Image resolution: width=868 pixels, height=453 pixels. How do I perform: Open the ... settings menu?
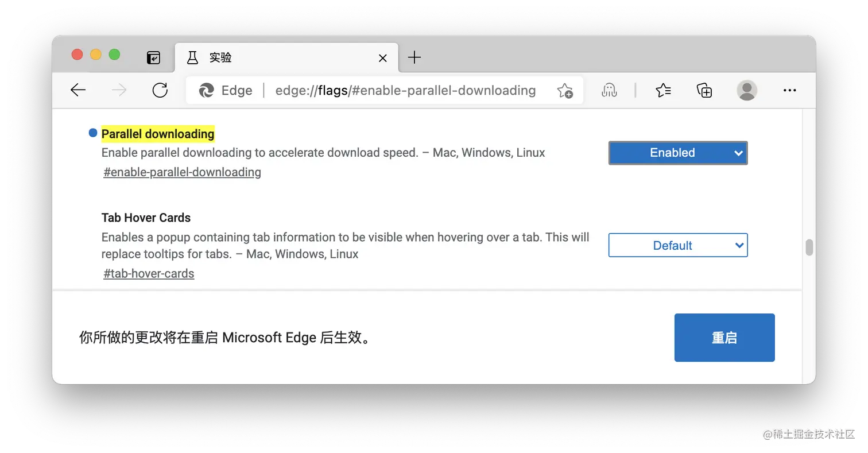point(790,90)
